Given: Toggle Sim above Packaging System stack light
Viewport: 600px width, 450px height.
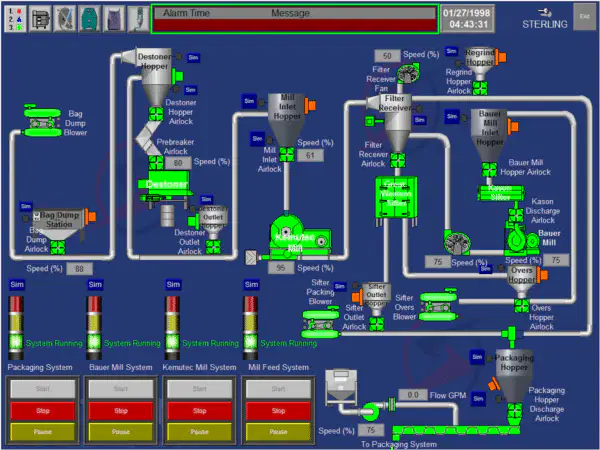Looking at the screenshot, I should (x=17, y=284).
